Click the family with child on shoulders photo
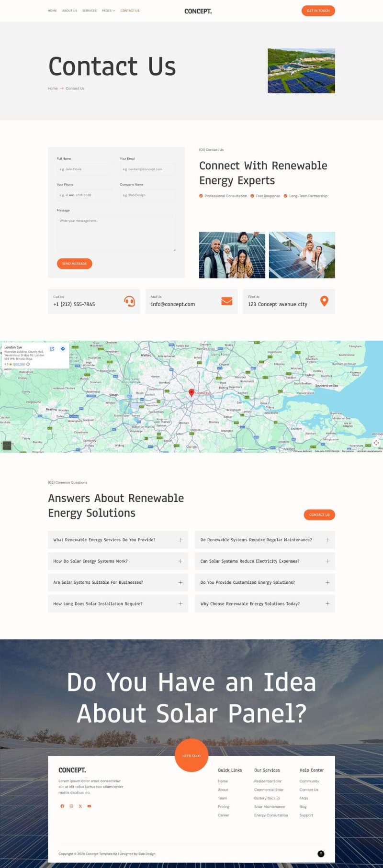Viewport: 383px width, 868px height. click(302, 255)
